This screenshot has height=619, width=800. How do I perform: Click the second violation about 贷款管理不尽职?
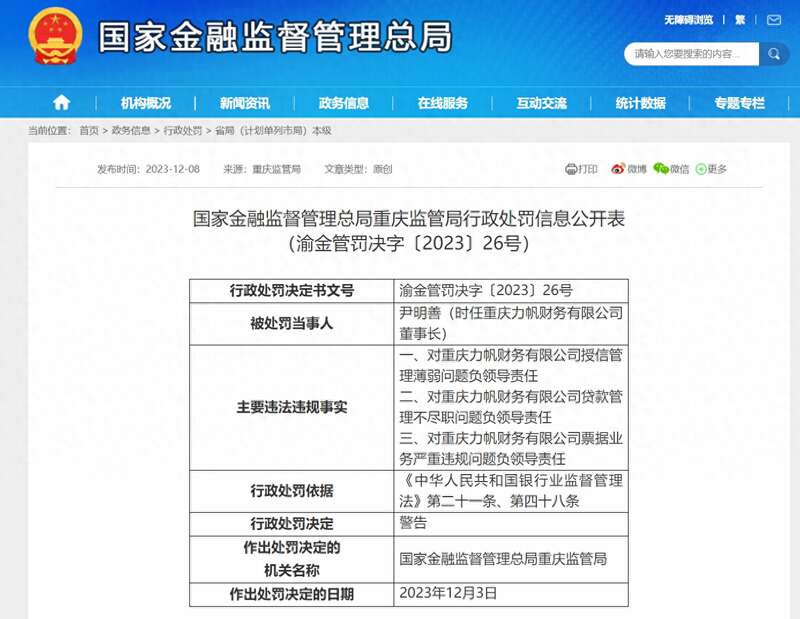pos(511,407)
